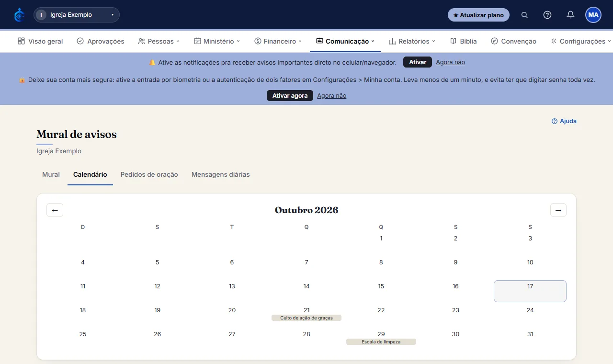Viewport: 613px width, 364px height.
Task: Switch to Pedidos de oração tab
Action: [149, 174]
